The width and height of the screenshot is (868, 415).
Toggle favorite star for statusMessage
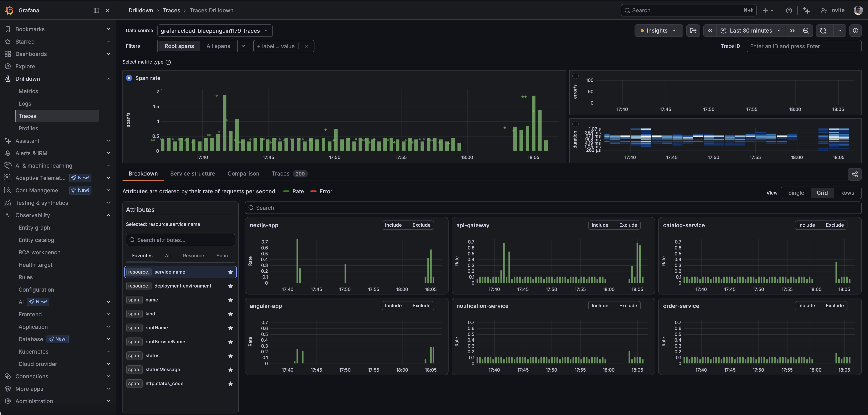tap(231, 370)
